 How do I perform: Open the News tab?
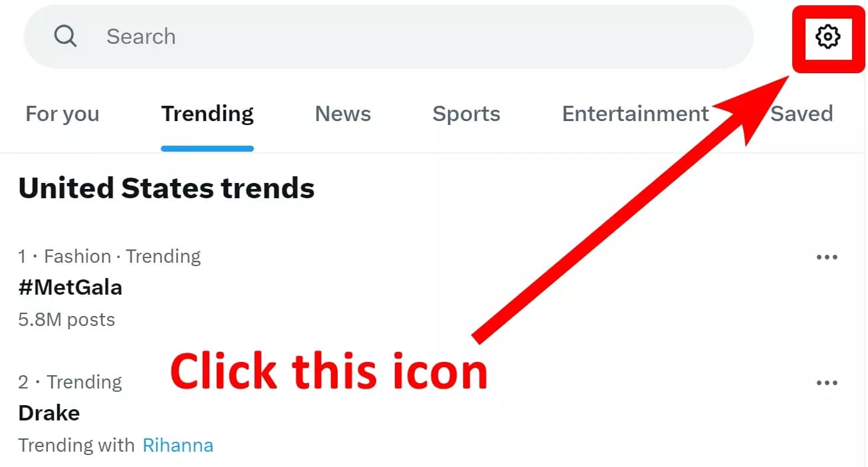(x=343, y=114)
